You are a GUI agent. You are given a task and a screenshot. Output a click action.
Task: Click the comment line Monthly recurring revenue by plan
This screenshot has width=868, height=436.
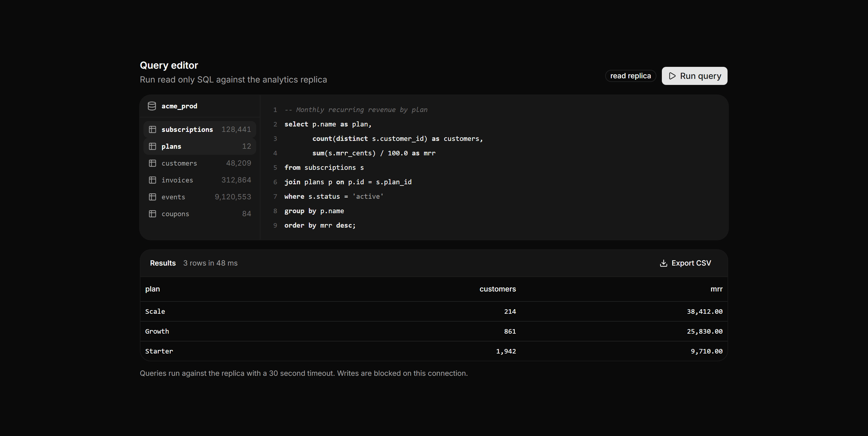[x=356, y=110]
